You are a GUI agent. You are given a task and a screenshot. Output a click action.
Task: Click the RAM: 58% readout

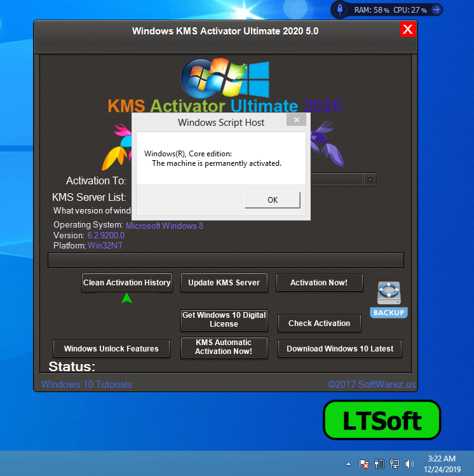tap(372, 10)
